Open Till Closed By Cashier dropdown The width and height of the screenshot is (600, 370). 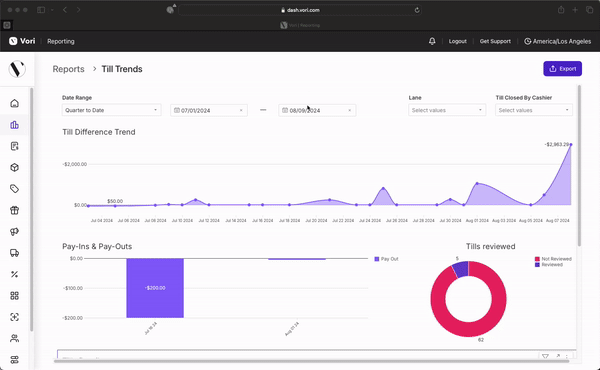(x=534, y=110)
